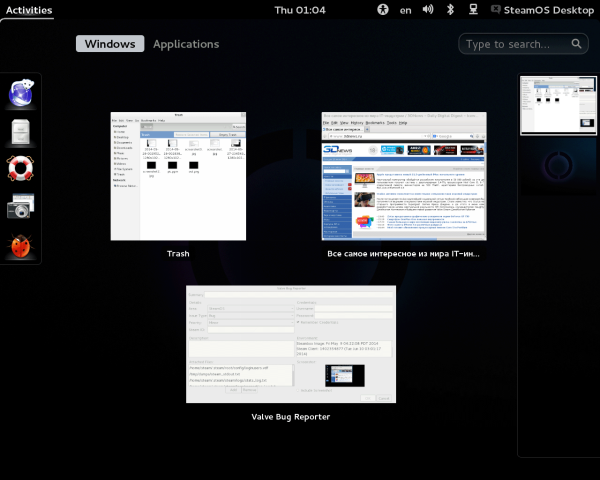Open the 'en' keyboard layout menu
Viewport: 600px width, 480px height.
[x=405, y=9]
